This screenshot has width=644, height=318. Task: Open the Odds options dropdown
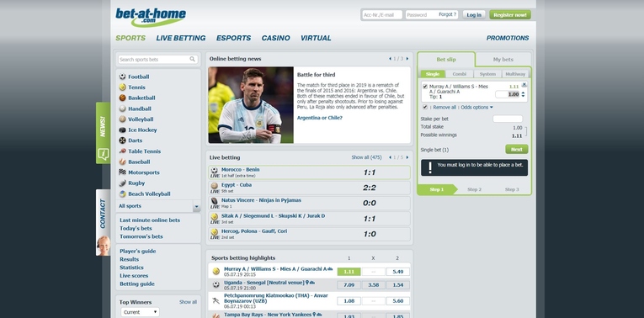click(476, 108)
